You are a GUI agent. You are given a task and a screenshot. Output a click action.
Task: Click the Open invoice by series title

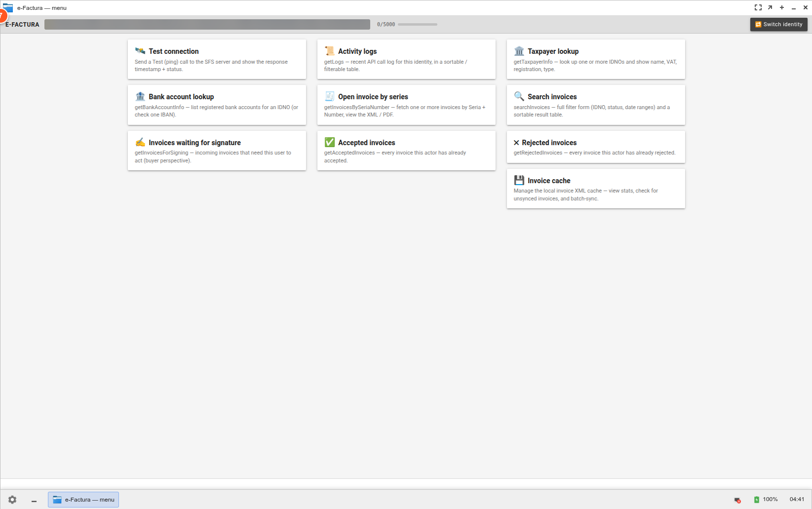[x=373, y=97]
